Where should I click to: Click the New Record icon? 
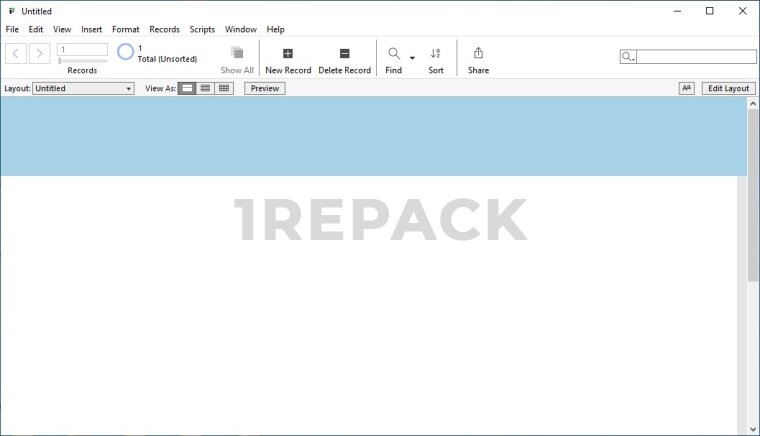pos(288,54)
